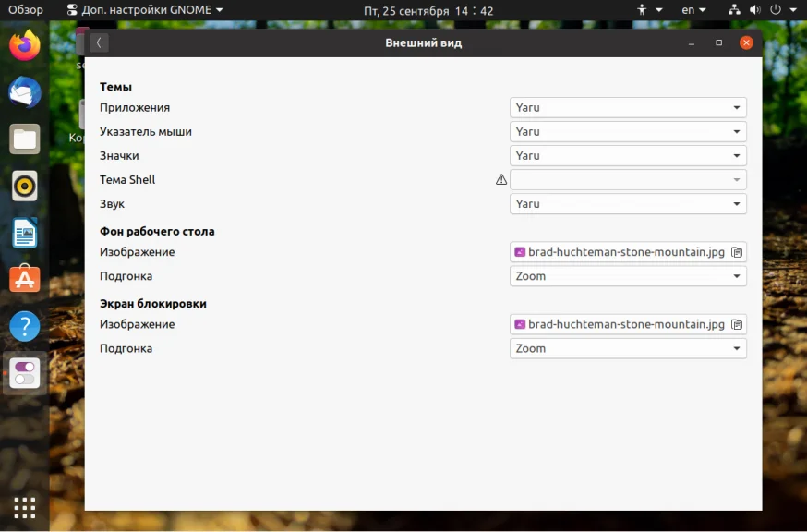Launch Rhythmbox music player

click(x=24, y=186)
